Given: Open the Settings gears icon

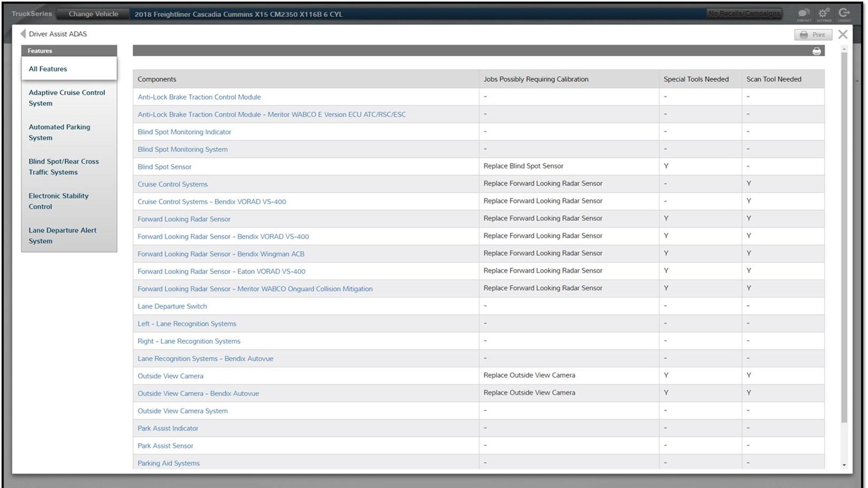Looking at the screenshot, I should [x=824, y=14].
